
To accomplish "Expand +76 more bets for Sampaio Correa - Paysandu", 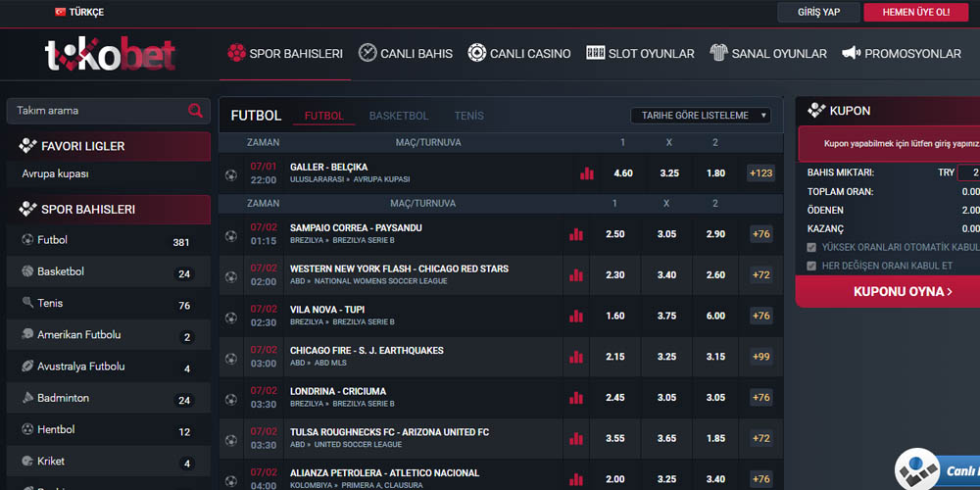I will tap(761, 234).
